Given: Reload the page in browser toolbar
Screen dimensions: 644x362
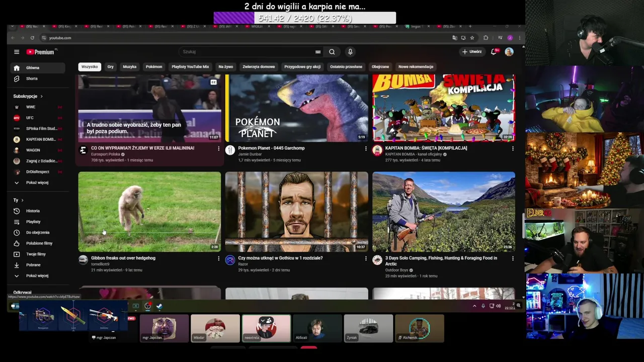Looking at the screenshot, I should pyautogui.click(x=32, y=38).
